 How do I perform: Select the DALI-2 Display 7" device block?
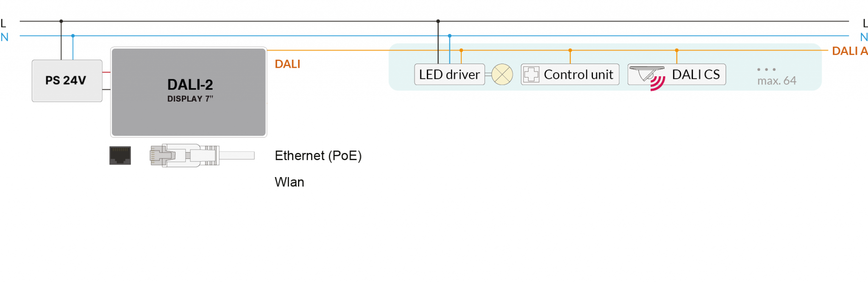[x=189, y=92]
